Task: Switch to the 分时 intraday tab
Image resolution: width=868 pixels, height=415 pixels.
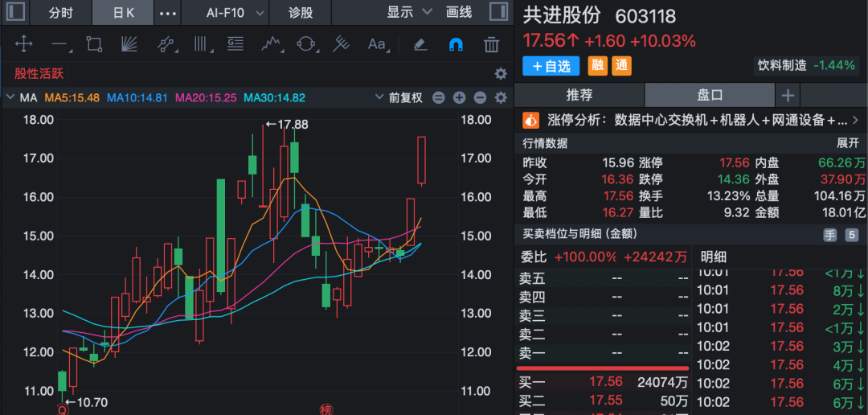Action: (61, 12)
